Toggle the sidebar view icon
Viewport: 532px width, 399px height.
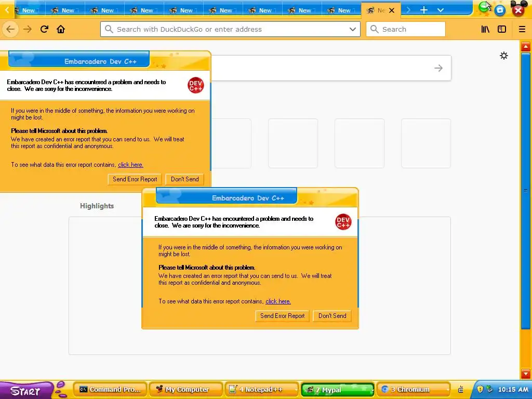[x=502, y=29]
